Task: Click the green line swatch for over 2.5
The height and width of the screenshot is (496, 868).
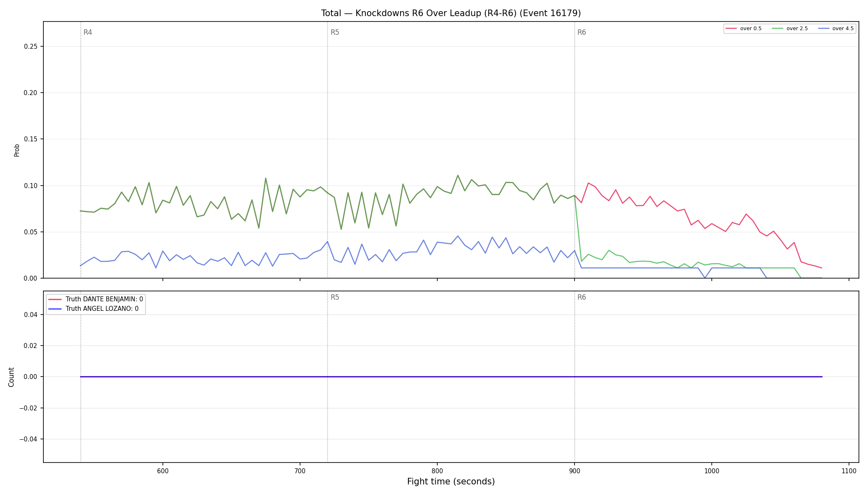Action: pos(777,29)
